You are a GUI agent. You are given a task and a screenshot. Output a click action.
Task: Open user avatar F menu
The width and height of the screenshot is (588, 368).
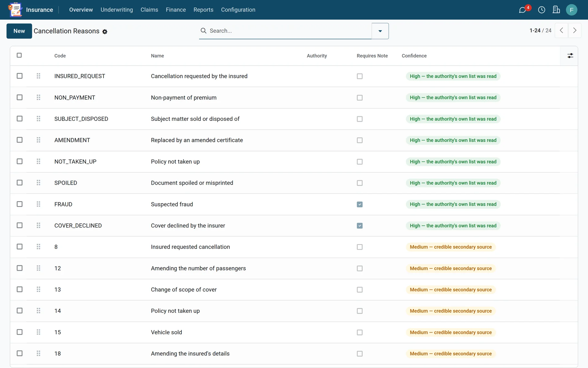coord(571,10)
